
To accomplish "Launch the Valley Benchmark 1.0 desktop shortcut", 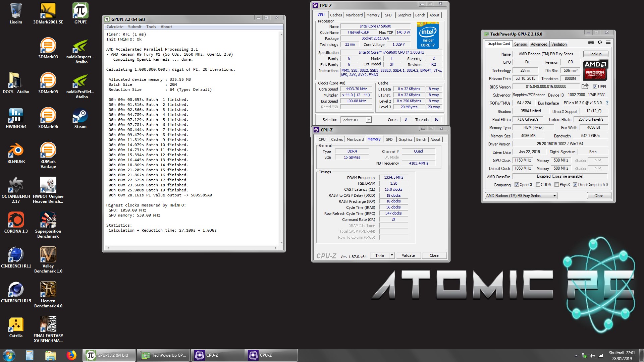I will (x=48, y=260).
